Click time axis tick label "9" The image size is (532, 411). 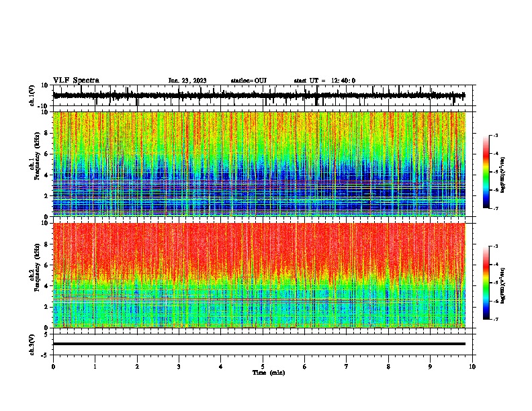coord(430,367)
